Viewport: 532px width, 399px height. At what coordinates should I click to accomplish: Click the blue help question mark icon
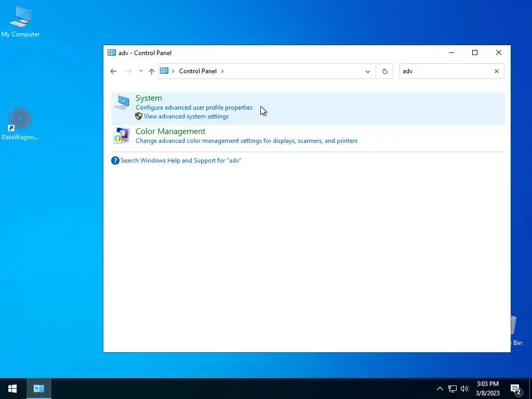(x=115, y=161)
